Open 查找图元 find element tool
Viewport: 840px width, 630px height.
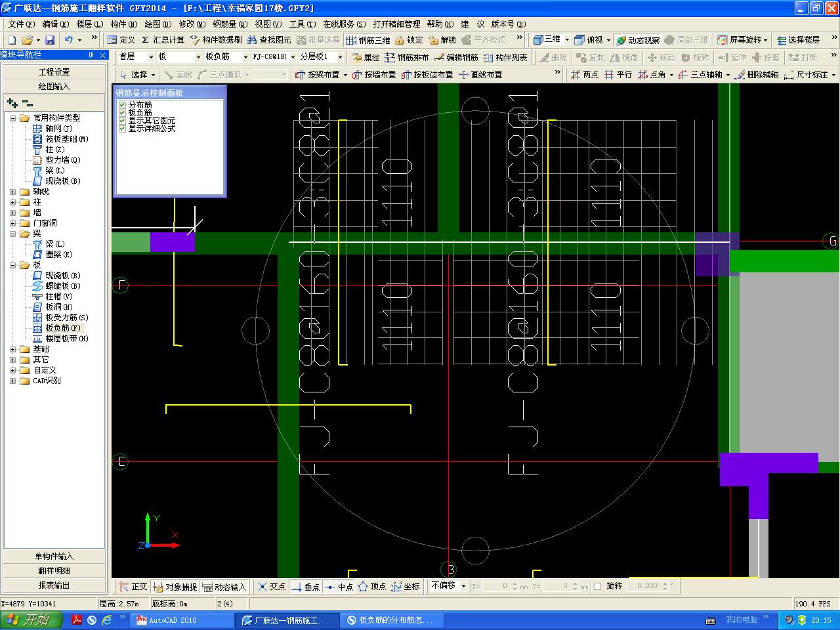point(269,40)
